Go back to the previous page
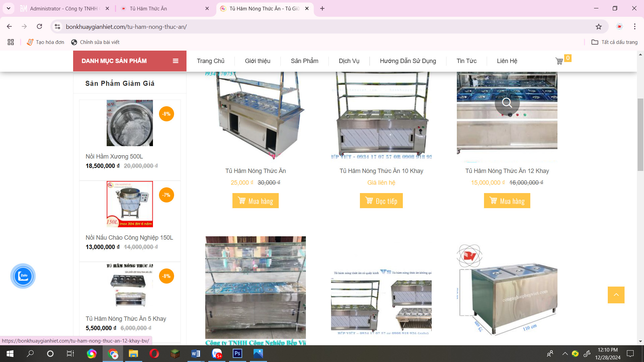Viewport: 644px width, 362px height. pos(9,26)
